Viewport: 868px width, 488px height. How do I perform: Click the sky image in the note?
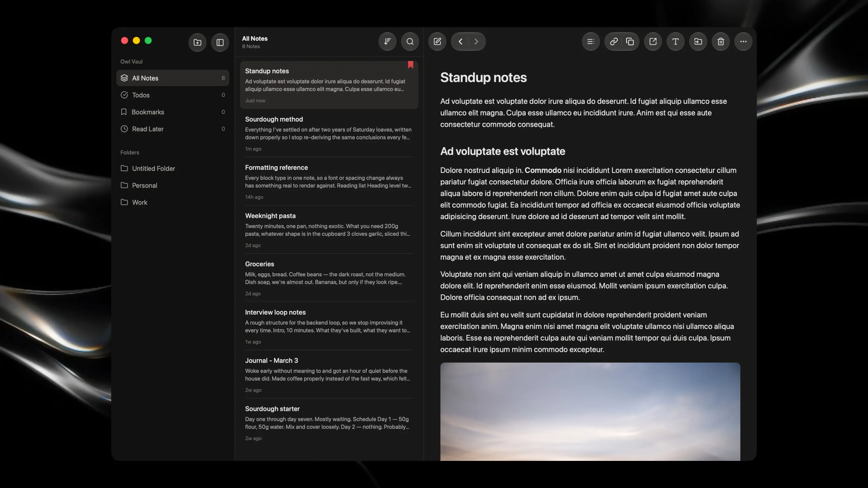pos(590,412)
